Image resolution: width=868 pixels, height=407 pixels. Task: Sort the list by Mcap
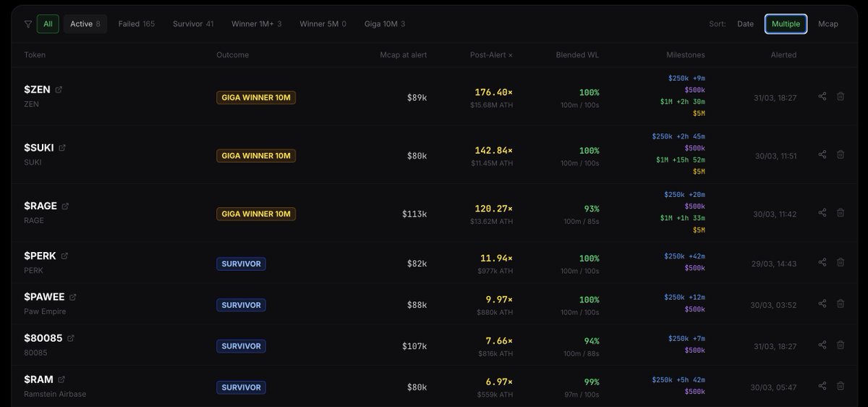pyautogui.click(x=828, y=24)
